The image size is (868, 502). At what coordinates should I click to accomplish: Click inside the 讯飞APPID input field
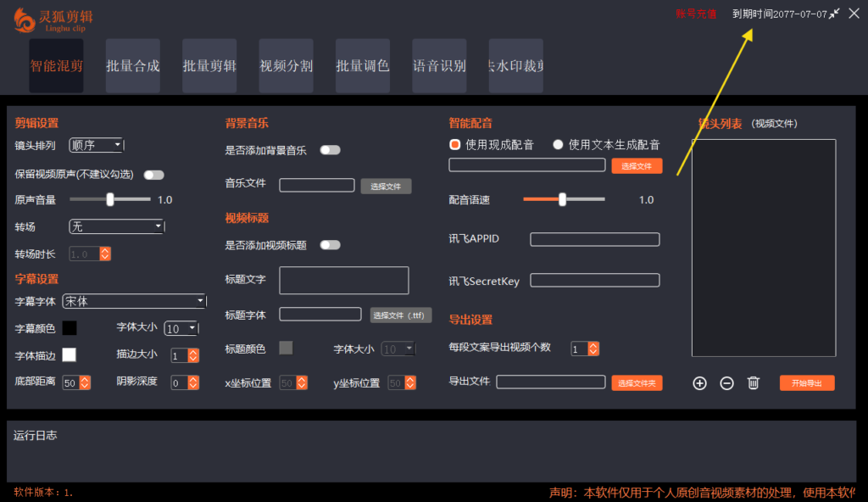(594, 238)
